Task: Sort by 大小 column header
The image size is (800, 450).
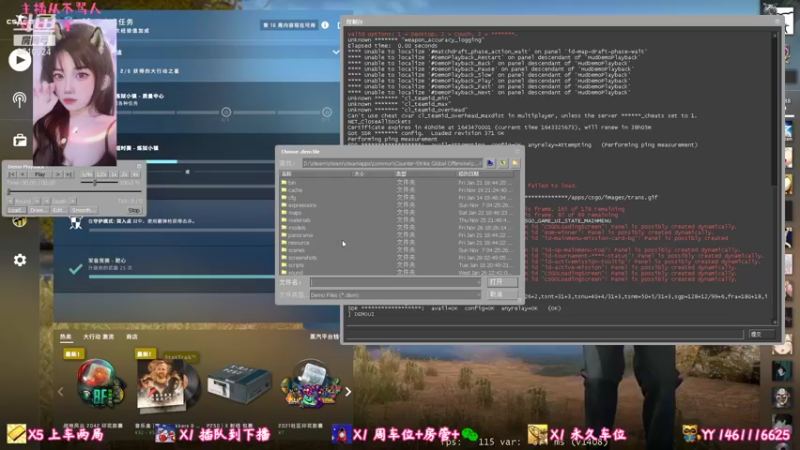Action: [372, 174]
